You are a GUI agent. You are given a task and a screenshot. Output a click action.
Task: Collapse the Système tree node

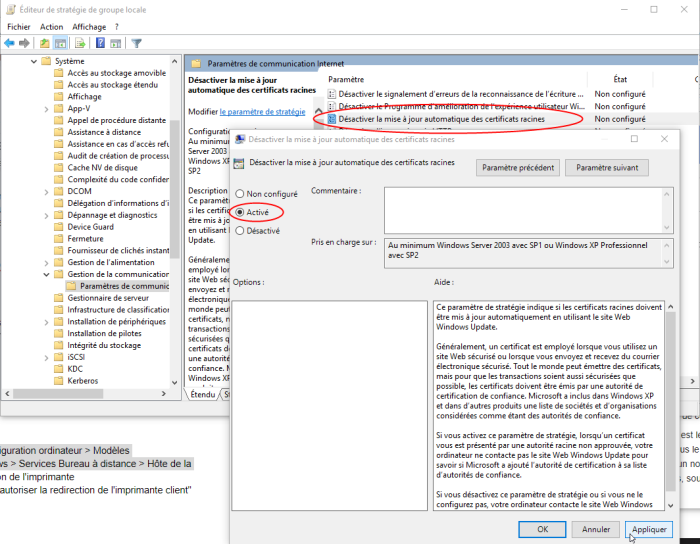[x=33, y=61]
